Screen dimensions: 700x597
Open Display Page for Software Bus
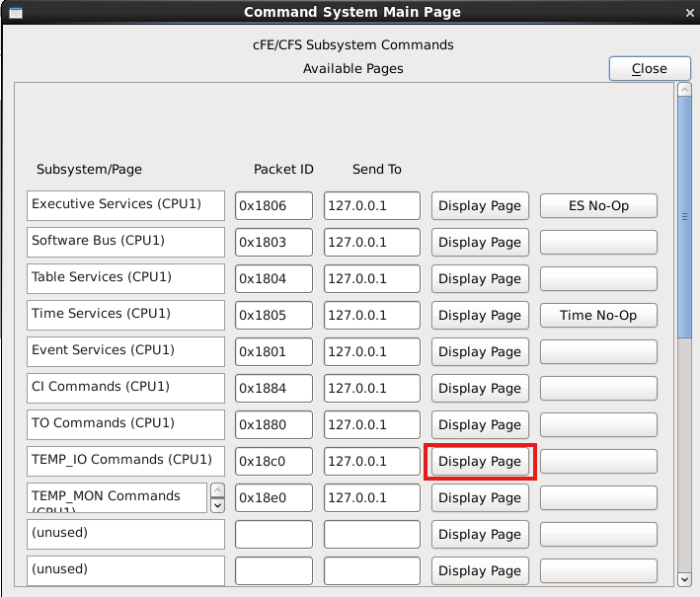[479, 243]
